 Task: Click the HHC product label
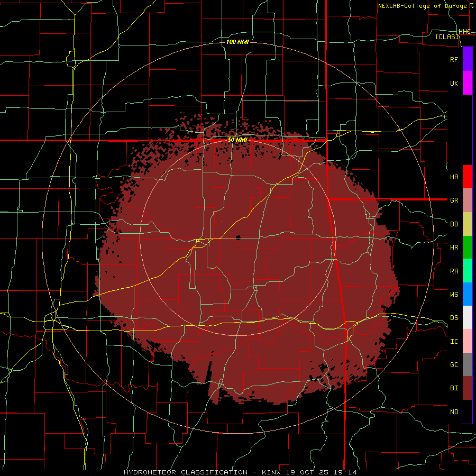(464, 32)
